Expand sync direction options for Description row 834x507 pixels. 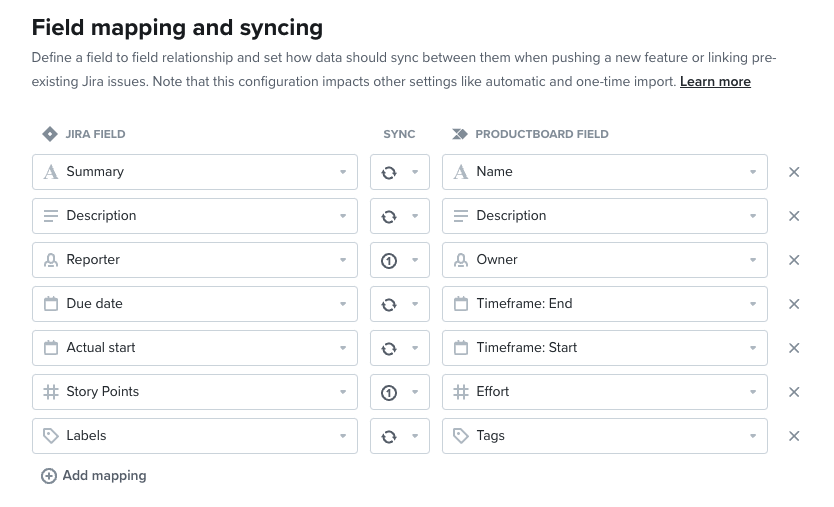(x=400, y=216)
